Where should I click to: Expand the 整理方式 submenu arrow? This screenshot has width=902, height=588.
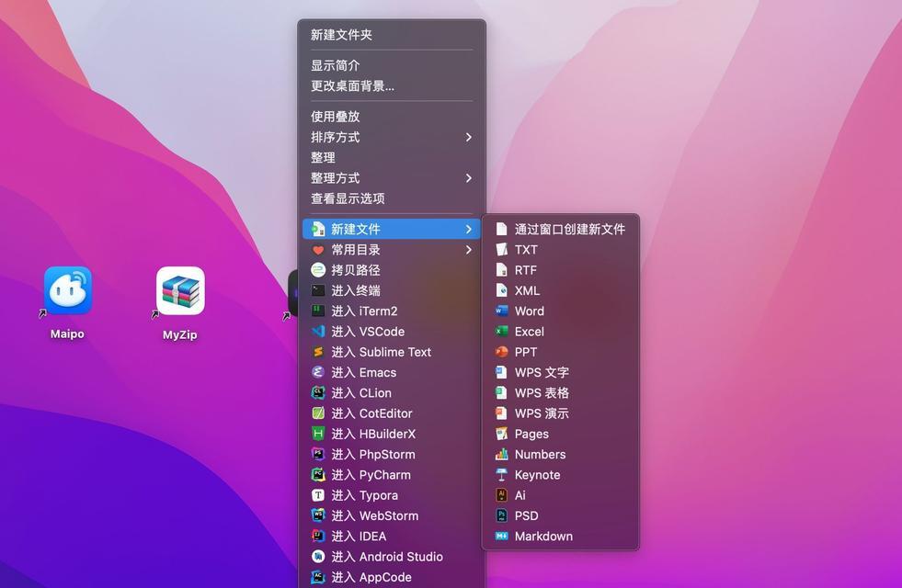[468, 178]
